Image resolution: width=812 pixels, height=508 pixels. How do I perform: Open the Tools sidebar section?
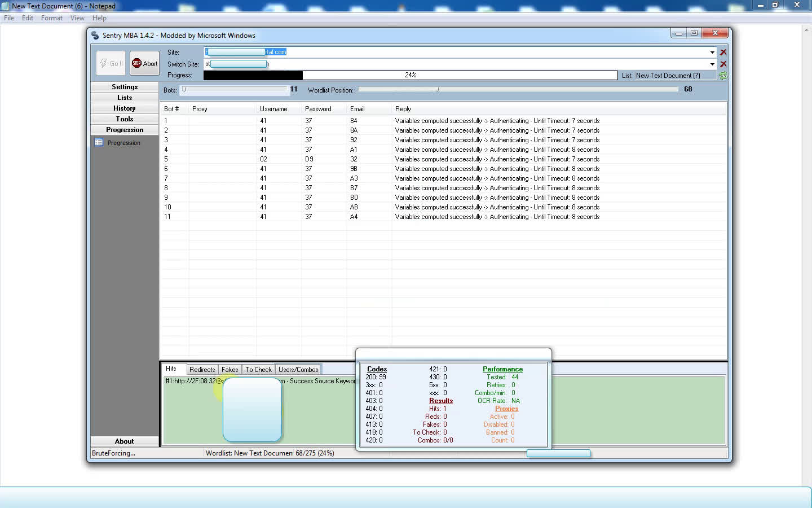coord(125,119)
